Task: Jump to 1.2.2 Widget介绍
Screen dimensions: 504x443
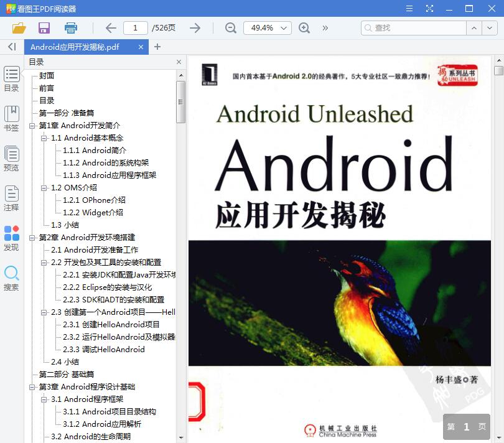Action: click(93, 213)
